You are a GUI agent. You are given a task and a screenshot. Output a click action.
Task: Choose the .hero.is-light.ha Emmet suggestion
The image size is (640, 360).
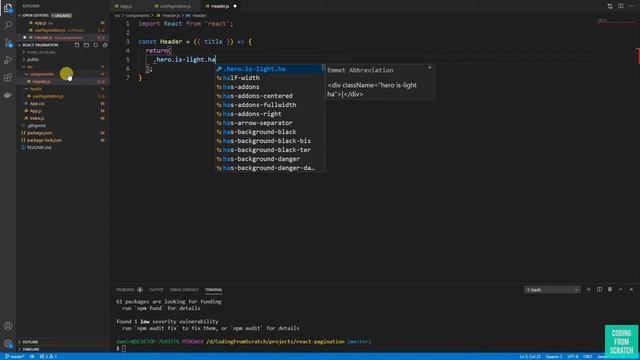269,69
